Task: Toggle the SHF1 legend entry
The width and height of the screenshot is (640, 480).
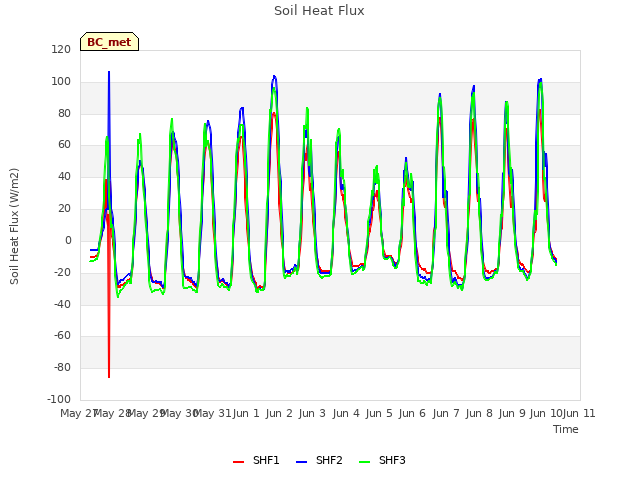Action: pyautogui.click(x=256, y=460)
